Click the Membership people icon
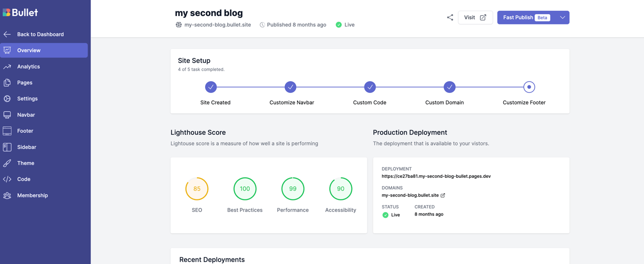The width and height of the screenshot is (644, 264). (7, 195)
